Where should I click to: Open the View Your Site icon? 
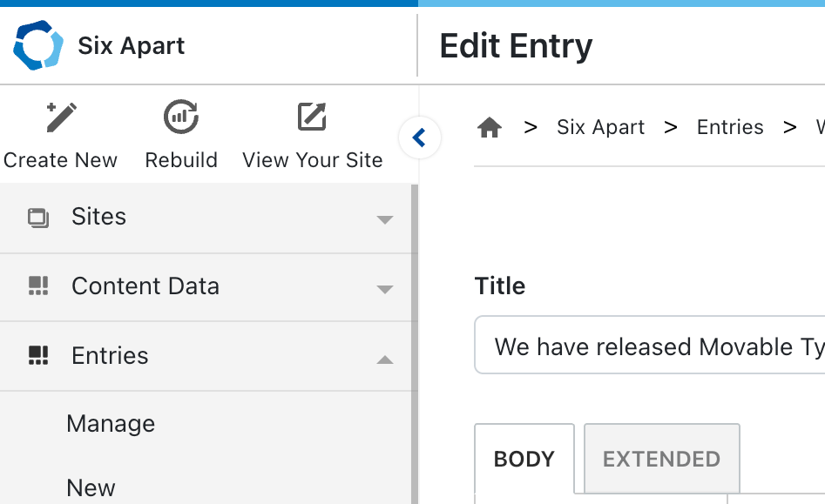pos(312,117)
